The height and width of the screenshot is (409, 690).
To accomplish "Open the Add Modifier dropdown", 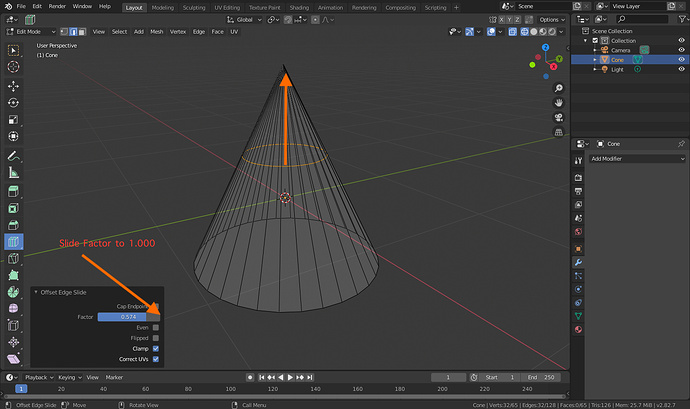I will [638, 158].
